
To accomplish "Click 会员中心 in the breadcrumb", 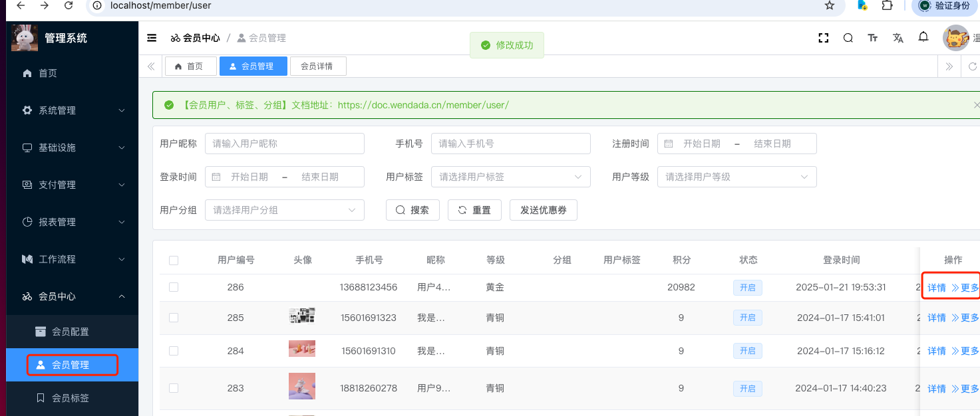I will [195, 38].
